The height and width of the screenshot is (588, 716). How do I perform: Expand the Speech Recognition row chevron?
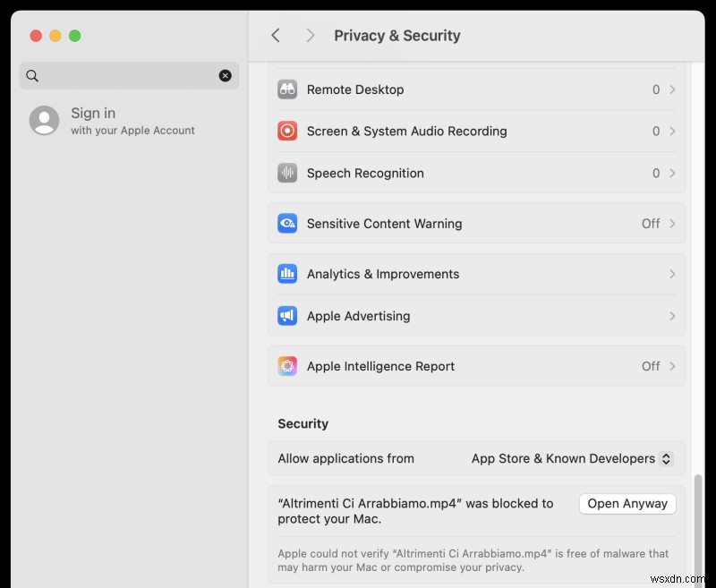[x=672, y=173]
